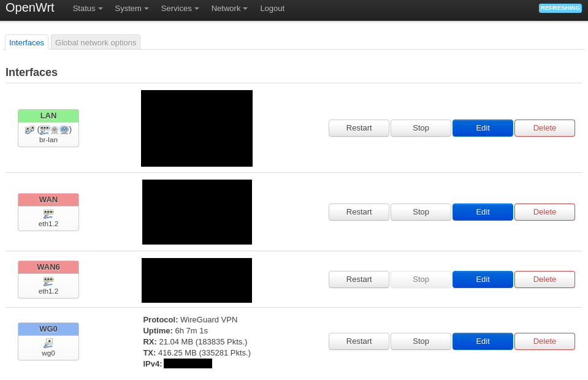The image size is (588, 380).
Task: Expand the Network menu
Action: tap(229, 9)
